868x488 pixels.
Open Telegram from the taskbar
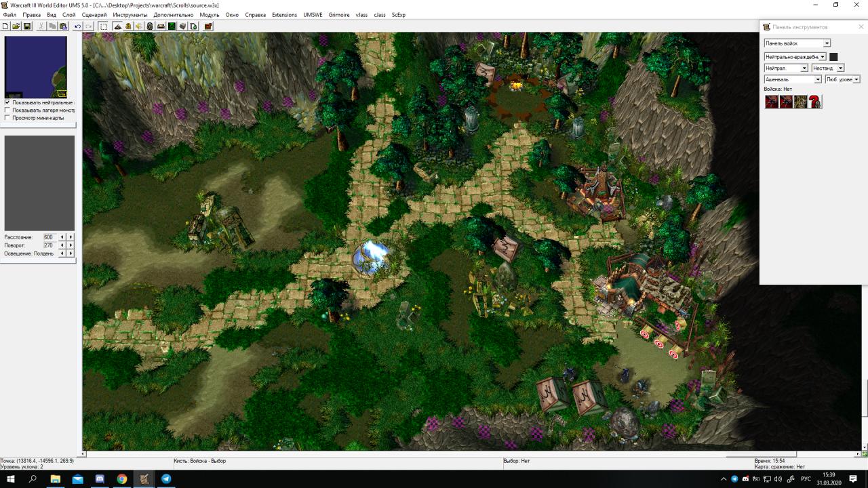click(166, 479)
